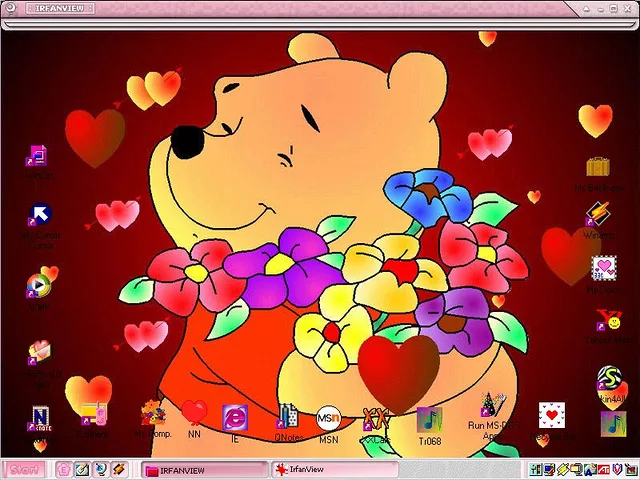The width and height of the screenshot is (640, 480).
Task: Launch the IE Internet Explorer desktop icon
Action: tap(235, 418)
